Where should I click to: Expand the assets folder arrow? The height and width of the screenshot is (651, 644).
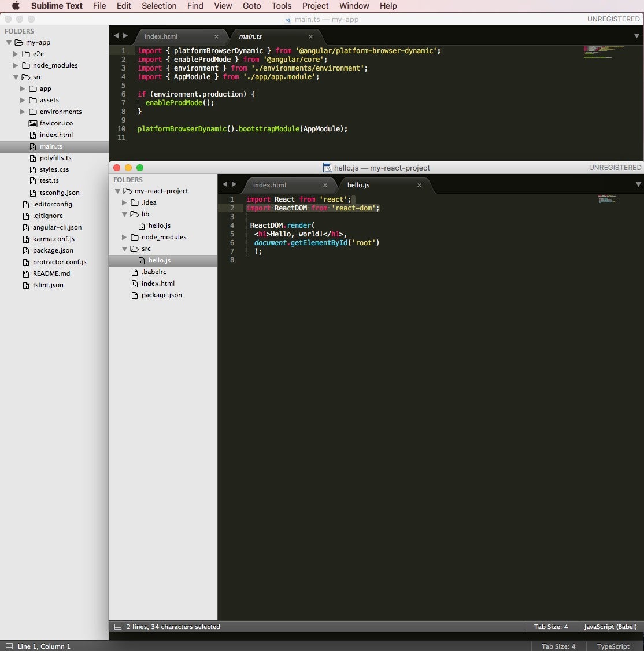[23, 100]
